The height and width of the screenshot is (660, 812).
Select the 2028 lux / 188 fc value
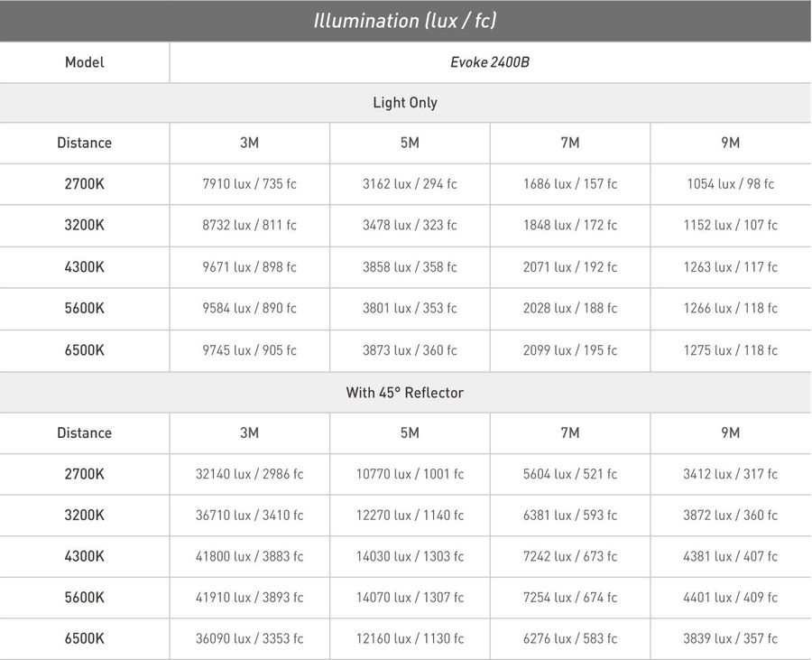(x=570, y=308)
